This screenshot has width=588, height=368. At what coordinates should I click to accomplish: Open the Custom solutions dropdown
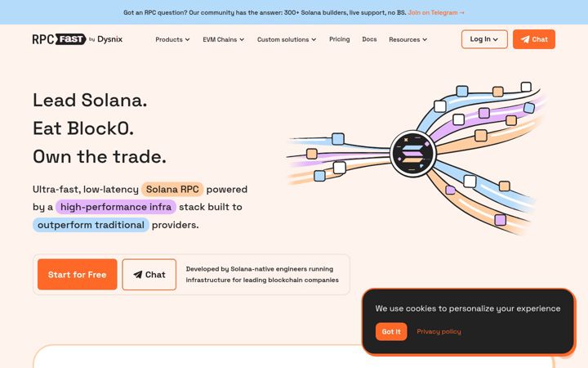287,39
